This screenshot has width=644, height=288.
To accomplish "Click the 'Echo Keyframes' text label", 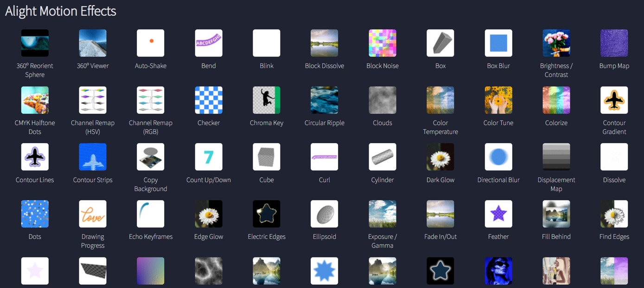I will click(151, 237).
